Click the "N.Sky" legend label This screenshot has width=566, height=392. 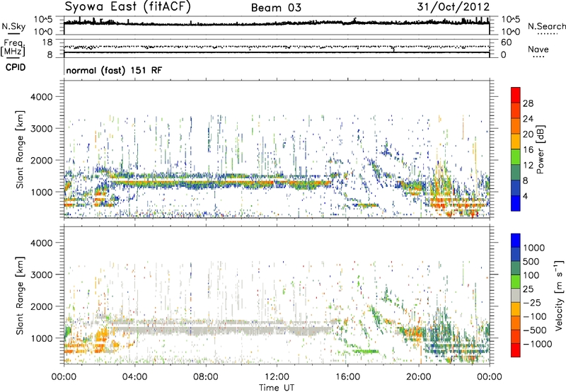coord(13,26)
